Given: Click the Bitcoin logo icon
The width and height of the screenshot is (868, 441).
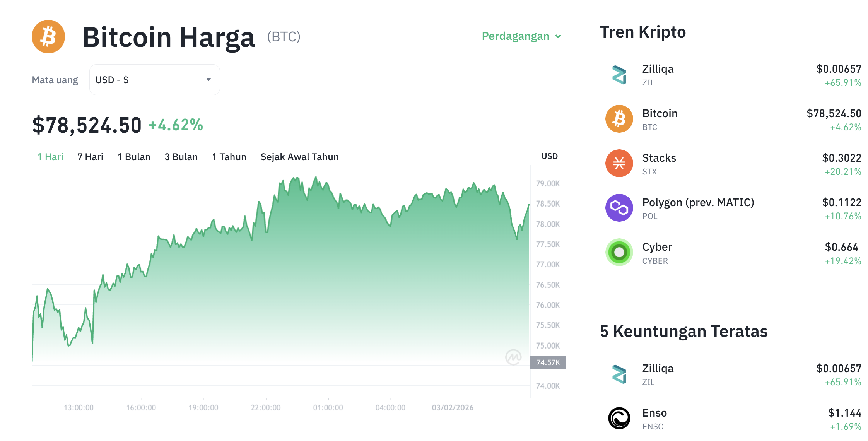Looking at the screenshot, I should point(48,36).
